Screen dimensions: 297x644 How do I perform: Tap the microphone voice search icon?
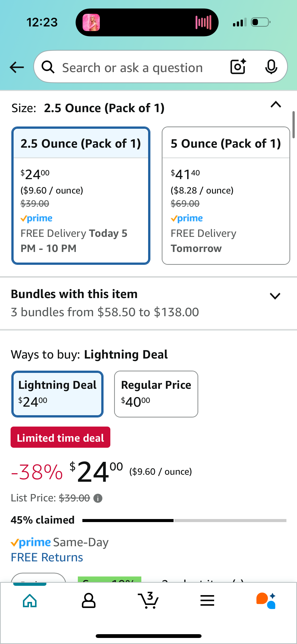pyautogui.click(x=271, y=67)
